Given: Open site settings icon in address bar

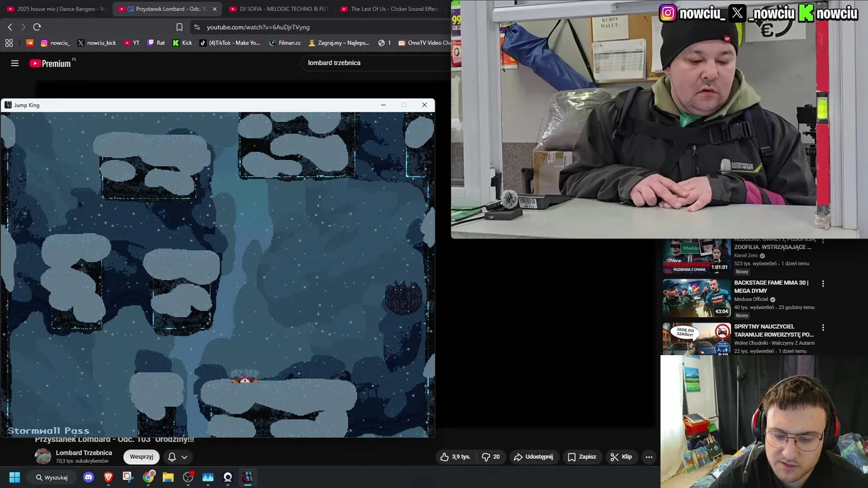Looking at the screenshot, I should pos(197,27).
